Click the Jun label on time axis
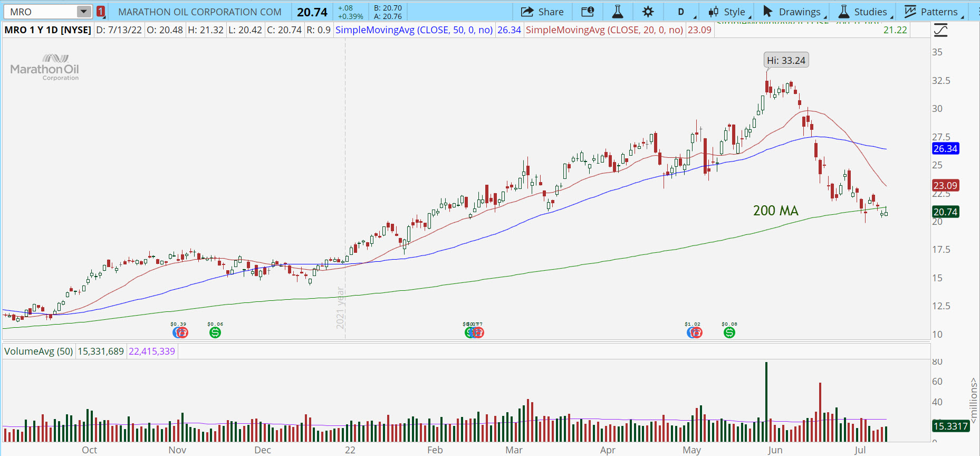The width and height of the screenshot is (980, 456). point(775,450)
